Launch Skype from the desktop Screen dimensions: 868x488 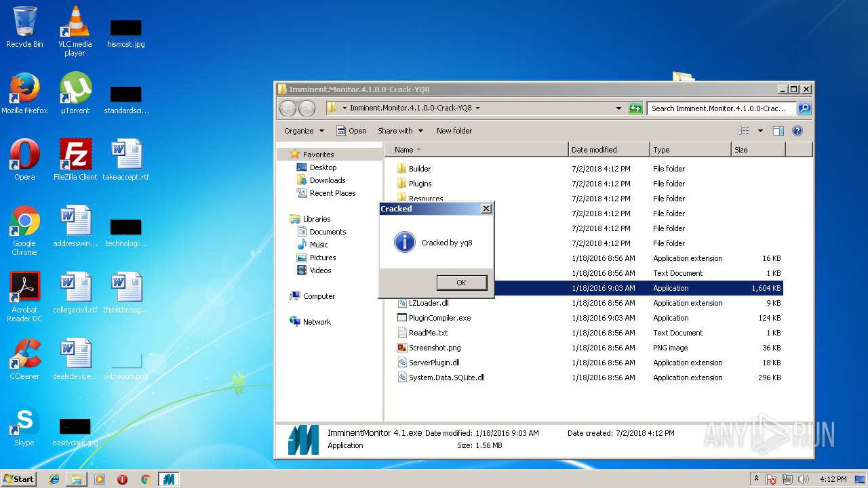(x=24, y=426)
